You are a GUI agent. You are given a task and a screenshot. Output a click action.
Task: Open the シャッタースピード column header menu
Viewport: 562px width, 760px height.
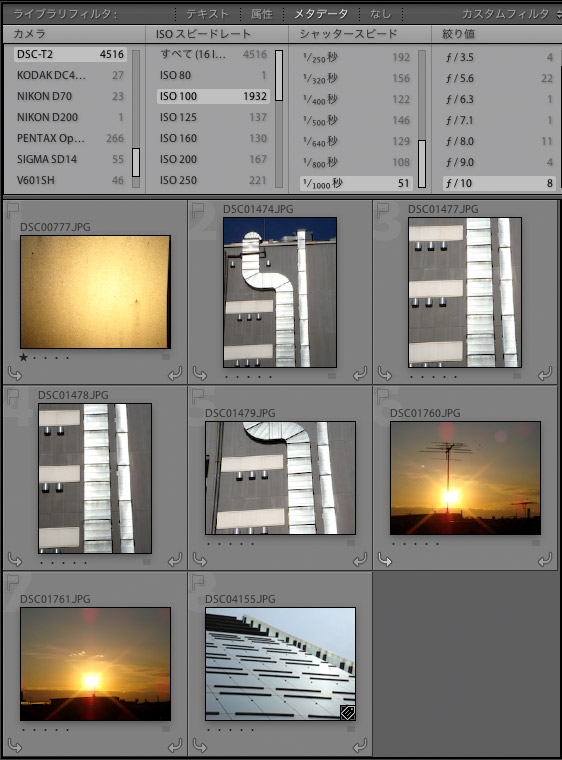(360, 34)
